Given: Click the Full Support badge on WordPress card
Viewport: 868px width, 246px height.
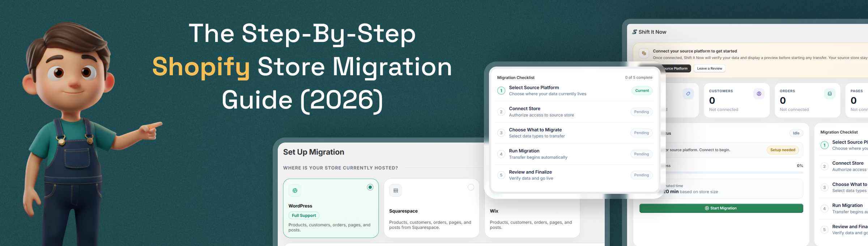Looking at the screenshot, I should click(x=304, y=215).
